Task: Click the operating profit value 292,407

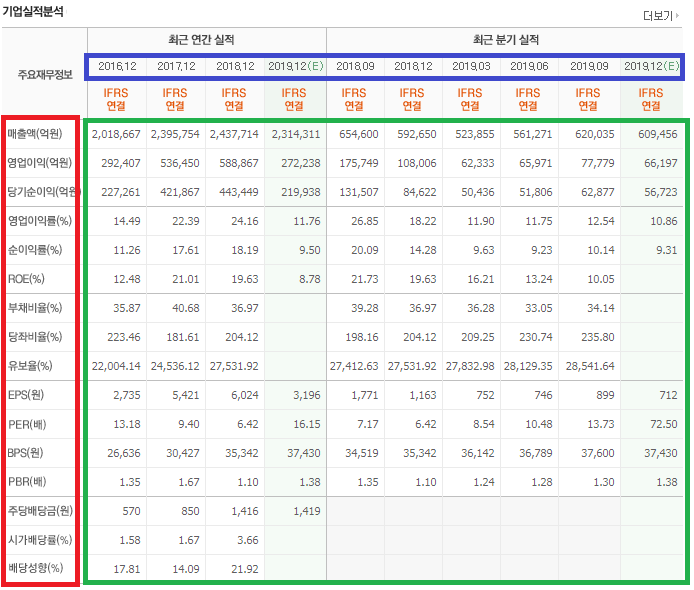Action: pyautogui.click(x=121, y=163)
